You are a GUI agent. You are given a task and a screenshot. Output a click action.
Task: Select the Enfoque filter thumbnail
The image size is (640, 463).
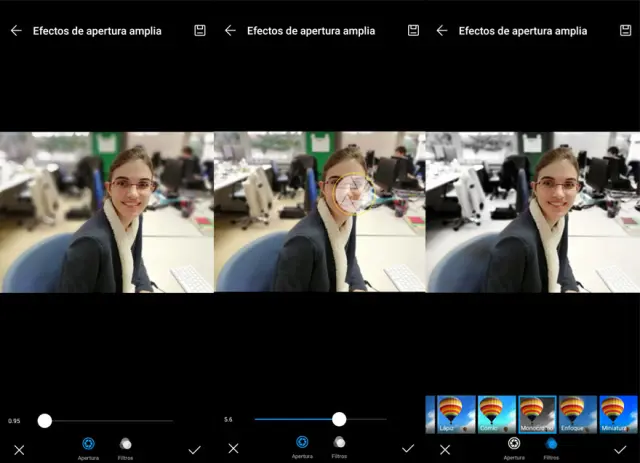click(578, 414)
